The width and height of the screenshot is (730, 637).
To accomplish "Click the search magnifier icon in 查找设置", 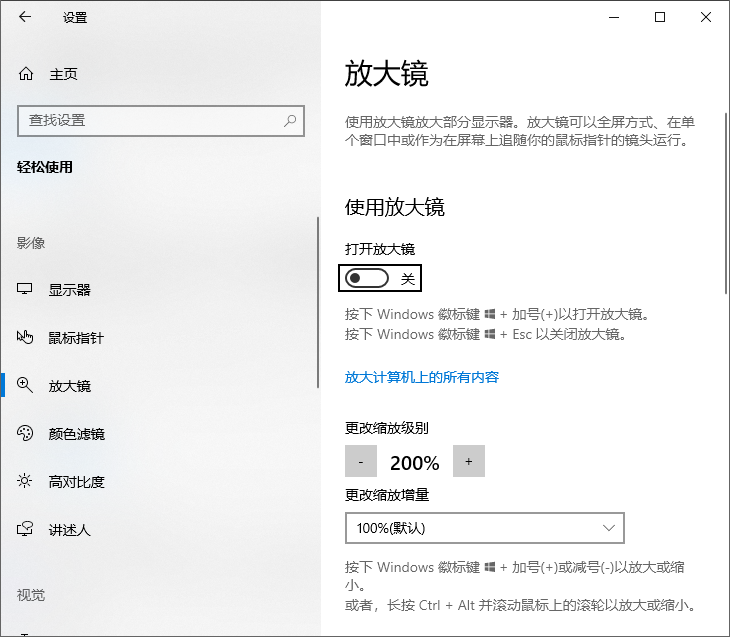I will point(290,121).
